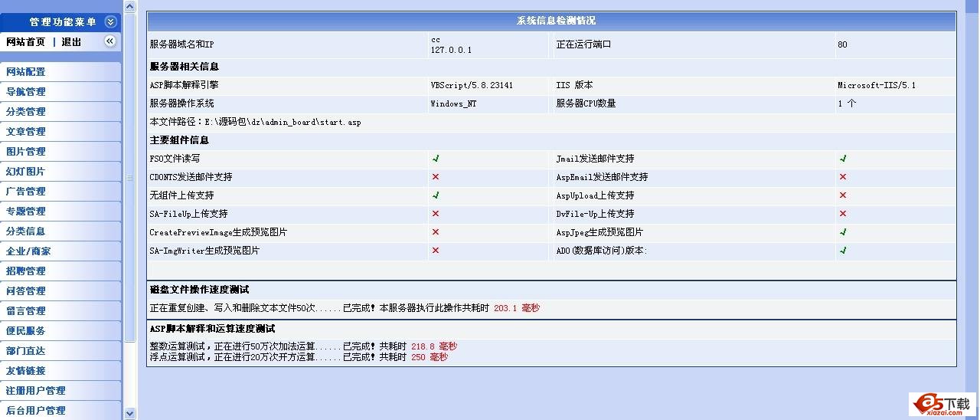Click the Windows_NT operating system value

(x=453, y=103)
